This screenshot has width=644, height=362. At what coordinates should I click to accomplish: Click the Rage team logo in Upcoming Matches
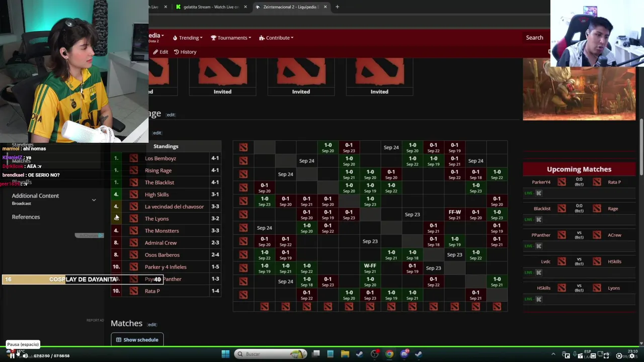click(597, 209)
